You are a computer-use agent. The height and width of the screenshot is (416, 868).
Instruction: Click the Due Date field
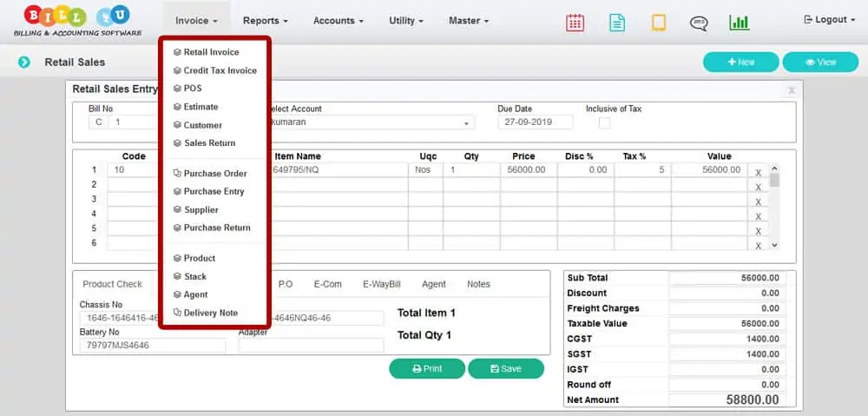click(x=536, y=122)
